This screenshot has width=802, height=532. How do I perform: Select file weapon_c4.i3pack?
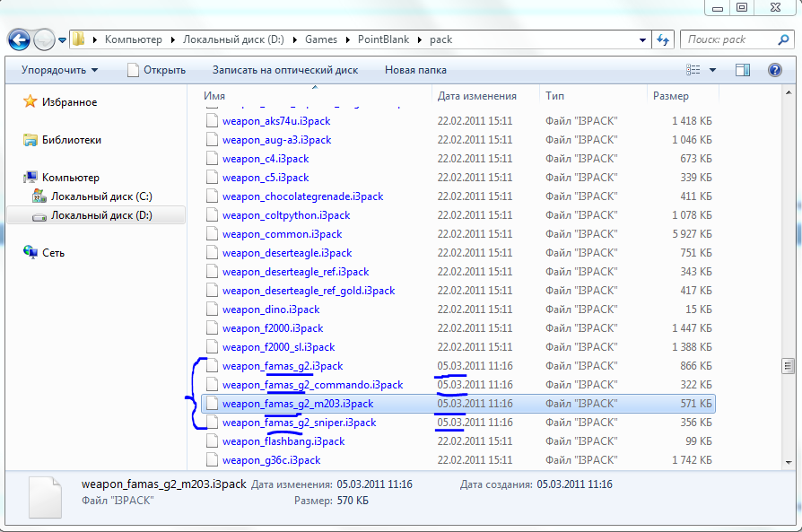(x=266, y=159)
